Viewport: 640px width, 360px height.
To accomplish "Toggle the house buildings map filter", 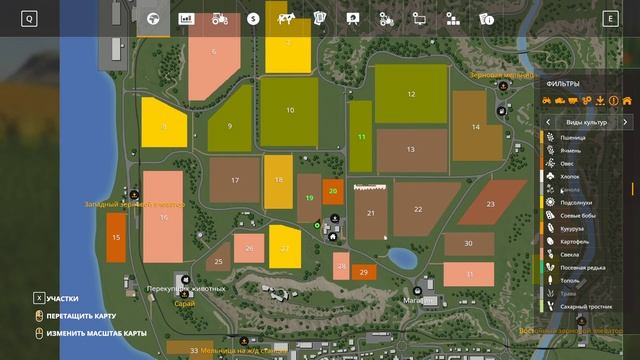I will pyautogui.click(x=627, y=100).
